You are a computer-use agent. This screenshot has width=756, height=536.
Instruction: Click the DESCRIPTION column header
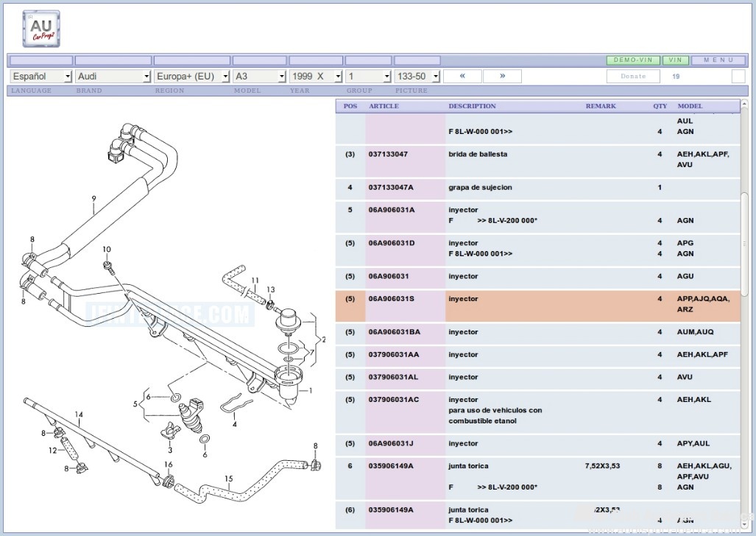[472, 106]
